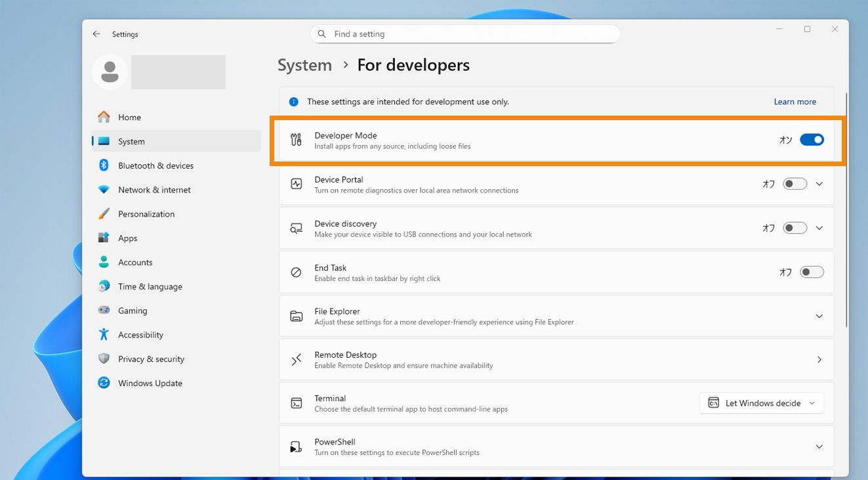The image size is (868, 480).
Task: Click the search magnifier icon
Action: pos(321,34)
